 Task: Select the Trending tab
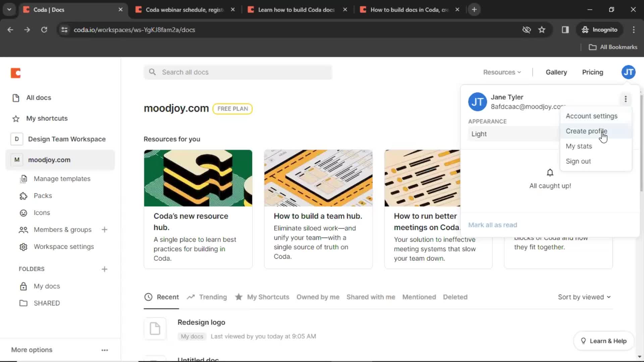tap(212, 297)
